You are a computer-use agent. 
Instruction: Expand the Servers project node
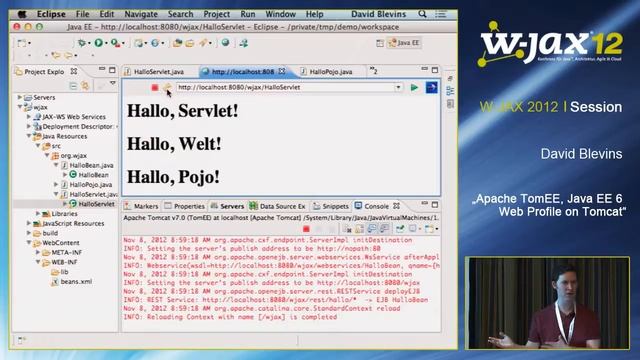tap(20, 97)
